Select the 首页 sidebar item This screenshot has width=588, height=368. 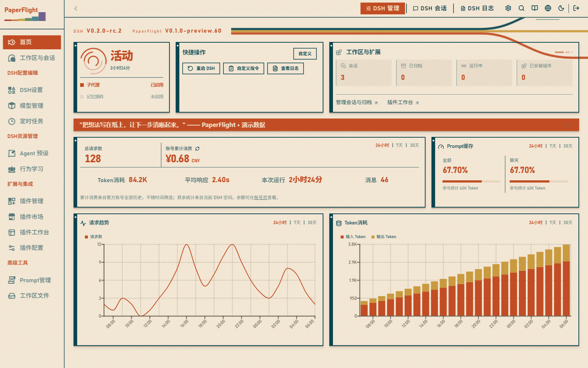pyautogui.click(x=32, y=42)
